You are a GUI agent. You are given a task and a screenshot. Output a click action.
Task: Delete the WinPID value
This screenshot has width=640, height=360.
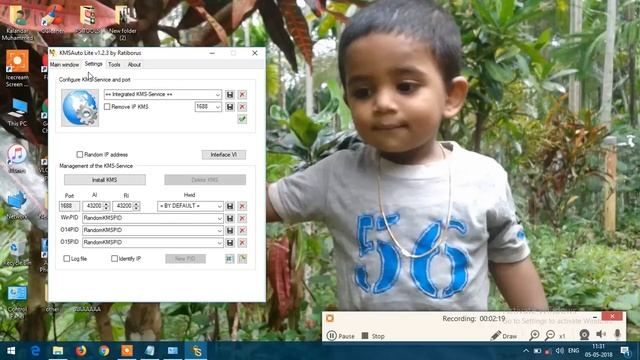pyautogui.click(x=242, y=218)
